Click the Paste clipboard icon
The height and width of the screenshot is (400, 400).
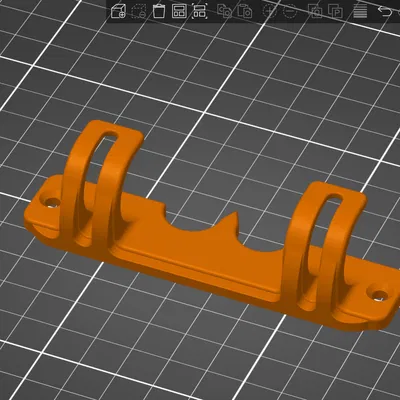tap(245, 11)
